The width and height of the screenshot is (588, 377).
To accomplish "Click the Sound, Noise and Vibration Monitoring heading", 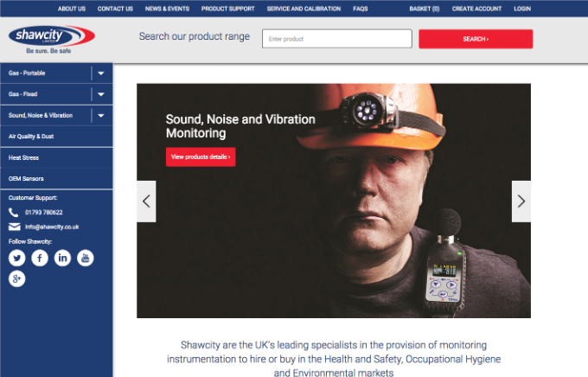I will [240, 126].
